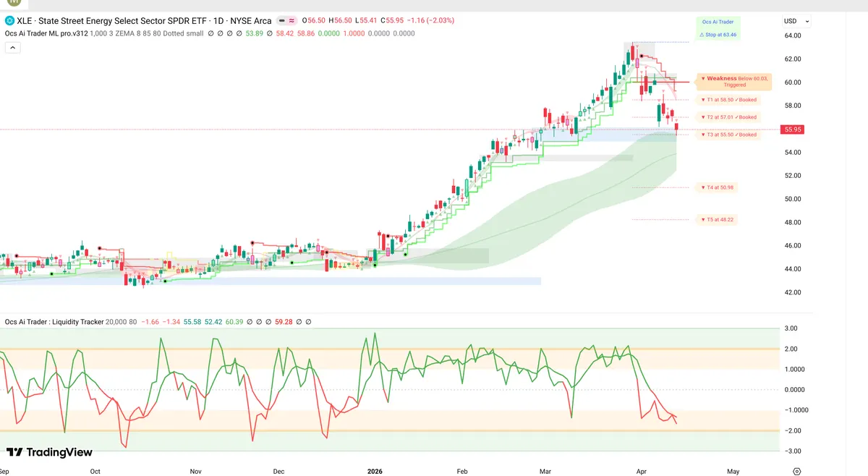Click the 64.00 price axis label
Image resolution: width=868 pixels, height=476 pixels.
tap(792, 35)
